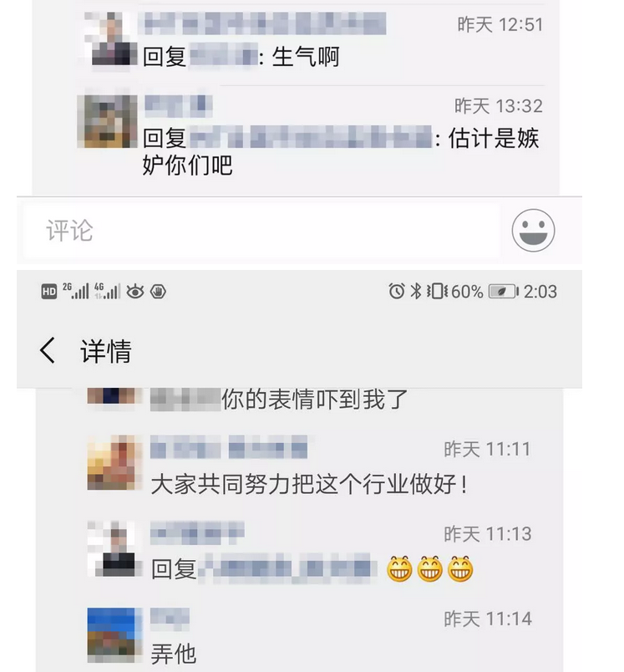This screenshot has width=624, height=672.
Task: Tap blurred username above 弄他 comment
Action: coord(170,619)
